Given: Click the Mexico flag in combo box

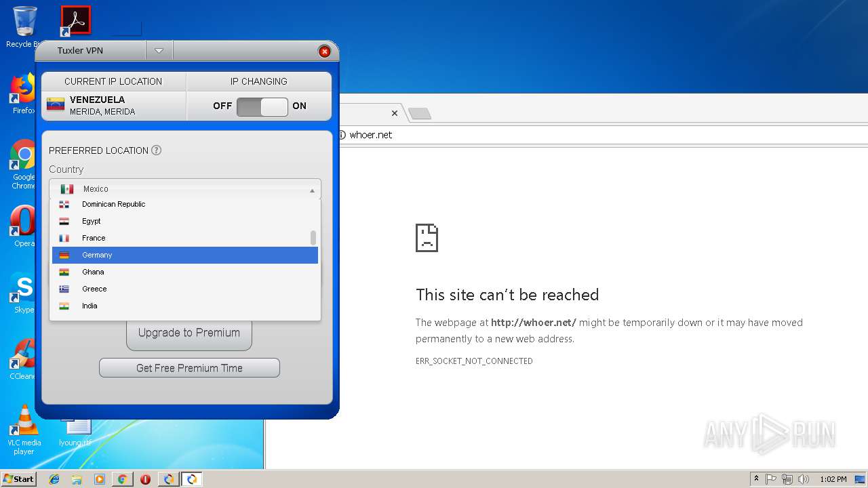Looking at the screenshot, I should (67, 189).
